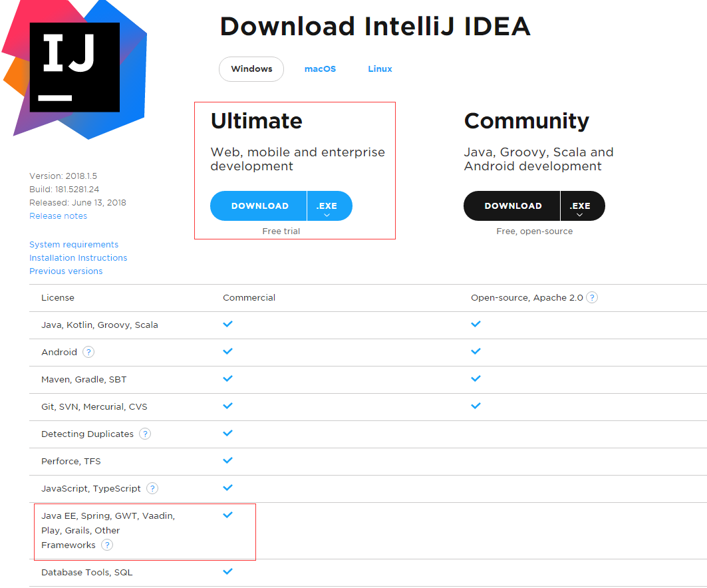The width and height of the screenshot is (707, 588).
Task: Switch to the Linux tab
Action: [380, 69]
